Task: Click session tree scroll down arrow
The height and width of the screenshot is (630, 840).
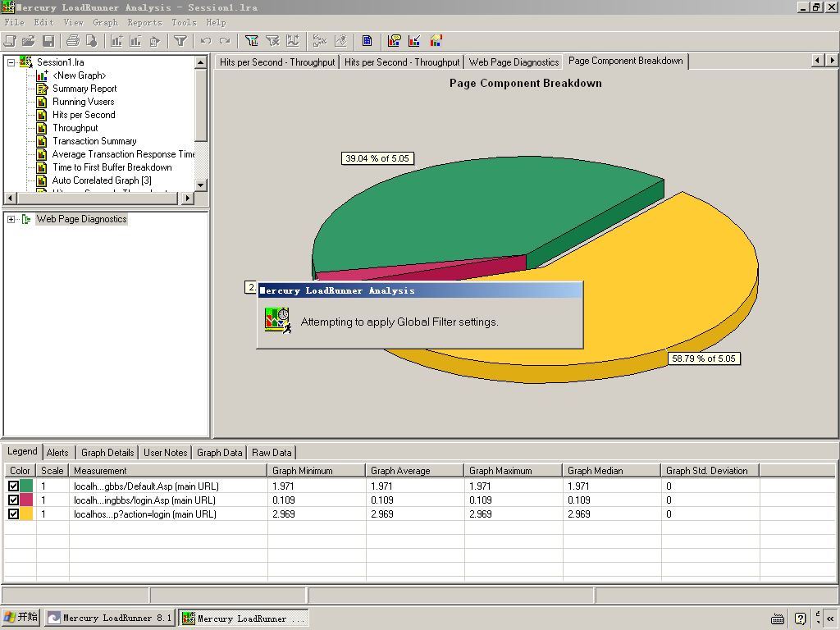Action: point(200,185)
